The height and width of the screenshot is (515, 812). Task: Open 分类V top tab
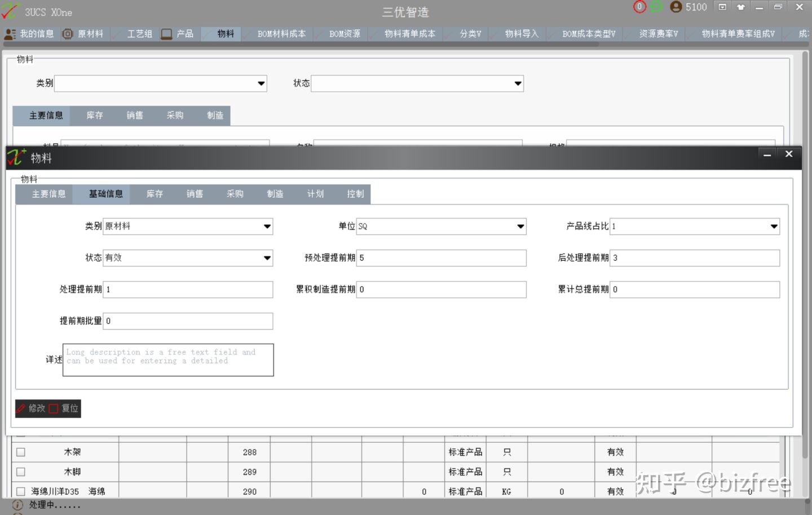(466, 34)
